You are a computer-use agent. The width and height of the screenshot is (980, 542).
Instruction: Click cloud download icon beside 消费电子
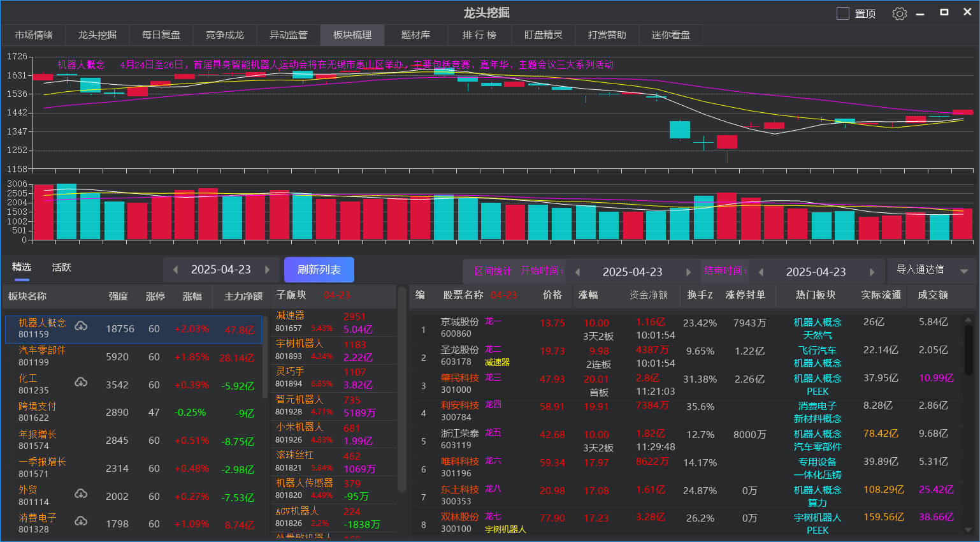click(81, 521)
